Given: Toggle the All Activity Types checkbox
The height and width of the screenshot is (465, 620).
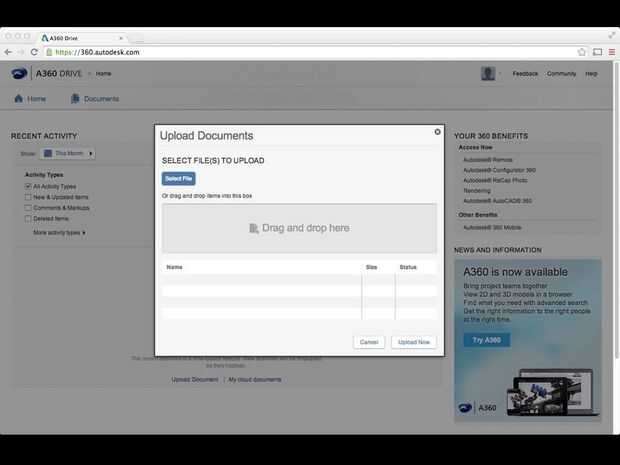Looking at the screenshot, I should pos(28,186).
